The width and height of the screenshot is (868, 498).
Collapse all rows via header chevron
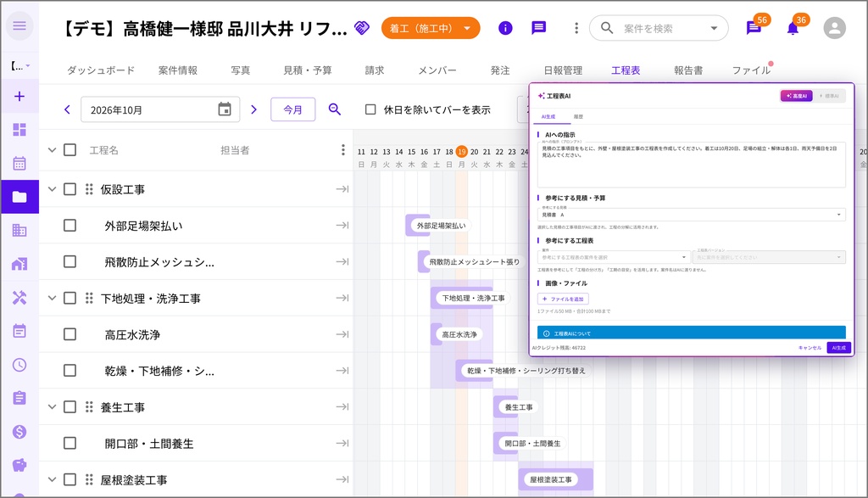52,150
